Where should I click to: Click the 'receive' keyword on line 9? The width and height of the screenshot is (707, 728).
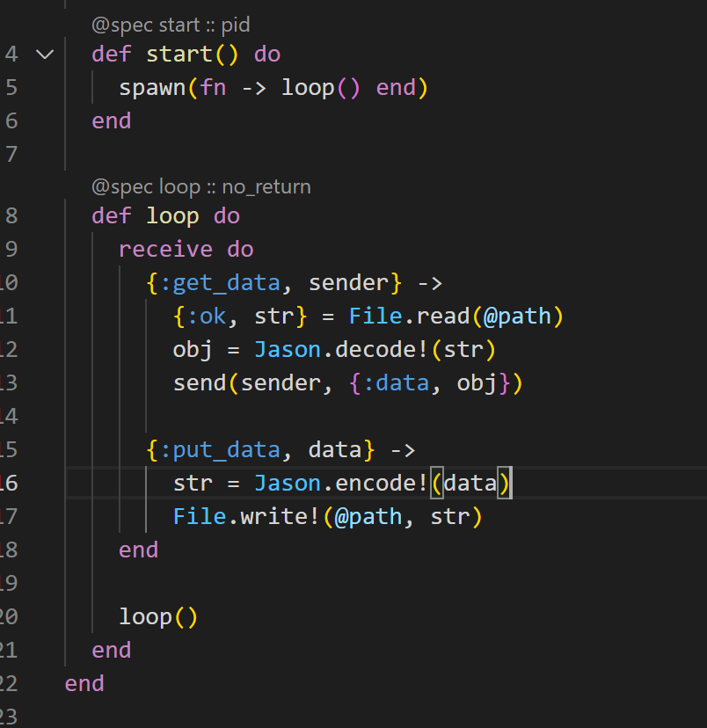165,250
